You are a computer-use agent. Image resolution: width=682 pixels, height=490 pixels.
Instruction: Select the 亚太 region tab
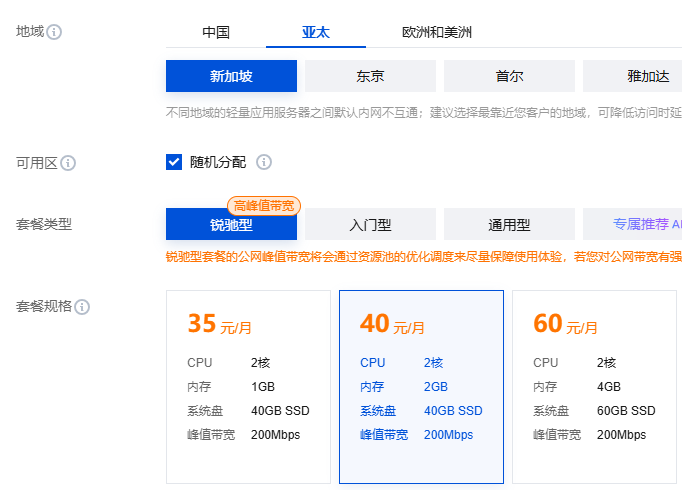tap(316, 33)
